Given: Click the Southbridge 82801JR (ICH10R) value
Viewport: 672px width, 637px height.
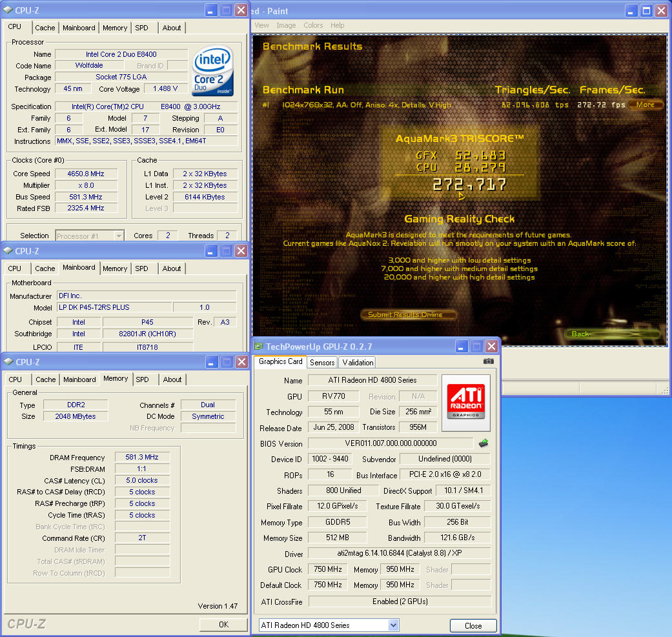Looking at the screenshot, I should click(x=147, y=334).
